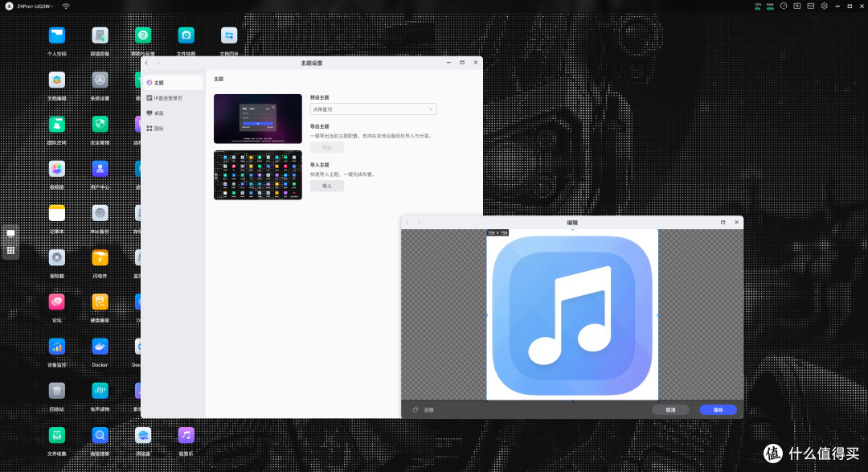Select 主题 in theme settings sidebar
Screen dimensions: 868x472
point(173,83)
